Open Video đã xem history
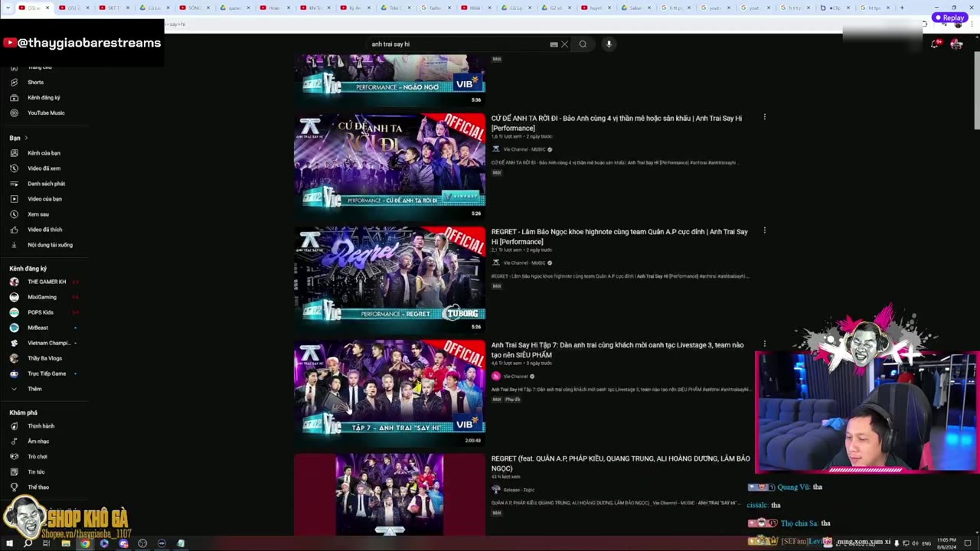Viewport: 980px width, 551px height. (44, 168)
